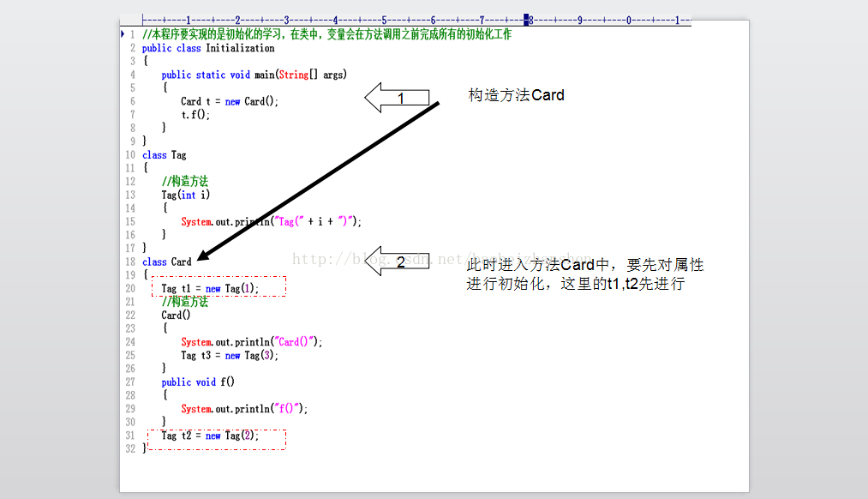
Task: Click the "class Card" declaration
Action: (x=166, y=262)
